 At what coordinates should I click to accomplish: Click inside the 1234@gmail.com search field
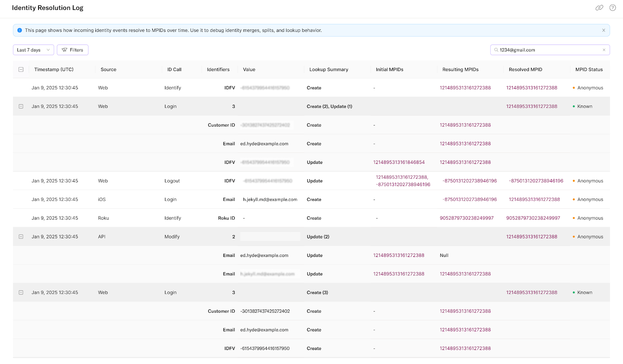coord(545,50)
